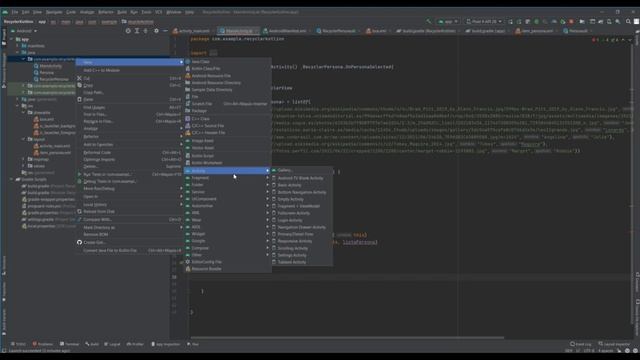Click the editor horizontal scrollbar
This screenshot has height=360, width=640.
click(347, 338)
